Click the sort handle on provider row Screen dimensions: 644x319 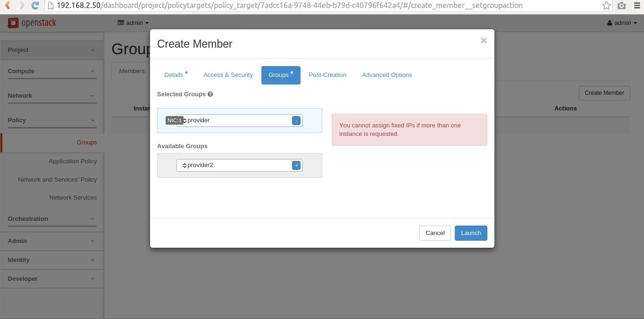184,121
